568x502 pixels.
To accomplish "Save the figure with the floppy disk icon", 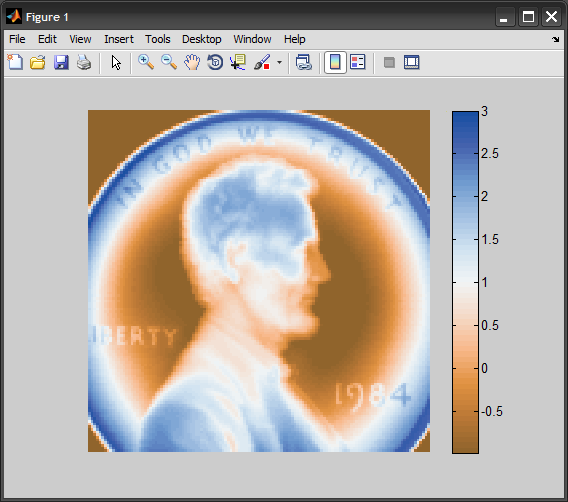I will 61,62.
